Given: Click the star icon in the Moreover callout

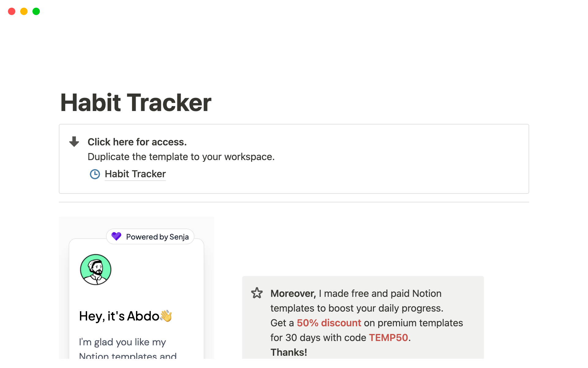Looking at the screenshot, I should (x=257, y=293).
